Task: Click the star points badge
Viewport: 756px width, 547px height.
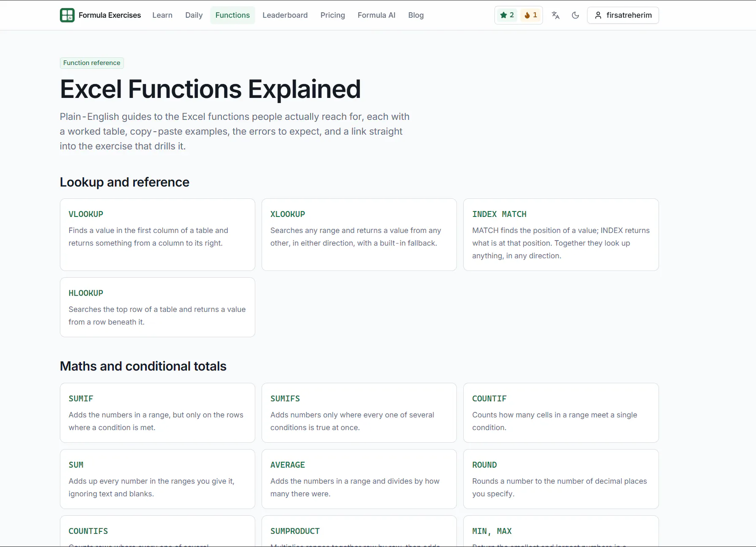Action: (x=507, y=15)
